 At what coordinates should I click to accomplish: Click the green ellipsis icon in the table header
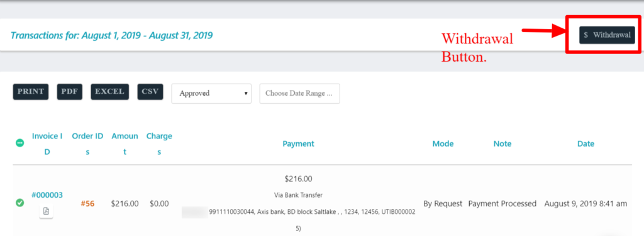coord(19,143)
